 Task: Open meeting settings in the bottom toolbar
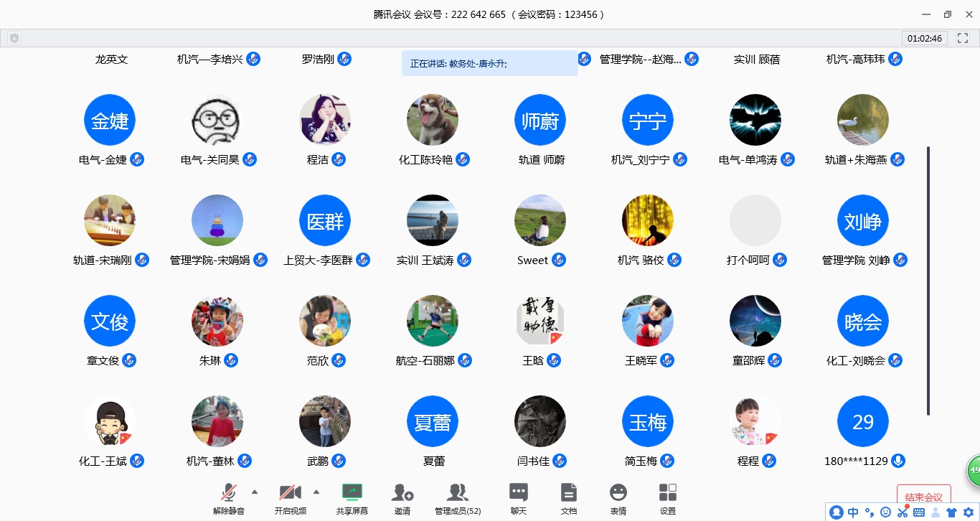(x=668, y=493)
